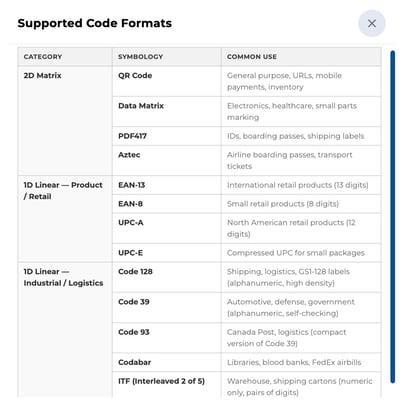The image size is (405, 407).
Task: Click the SYMBOLOGY column header
Action: (x=167, y=57)
